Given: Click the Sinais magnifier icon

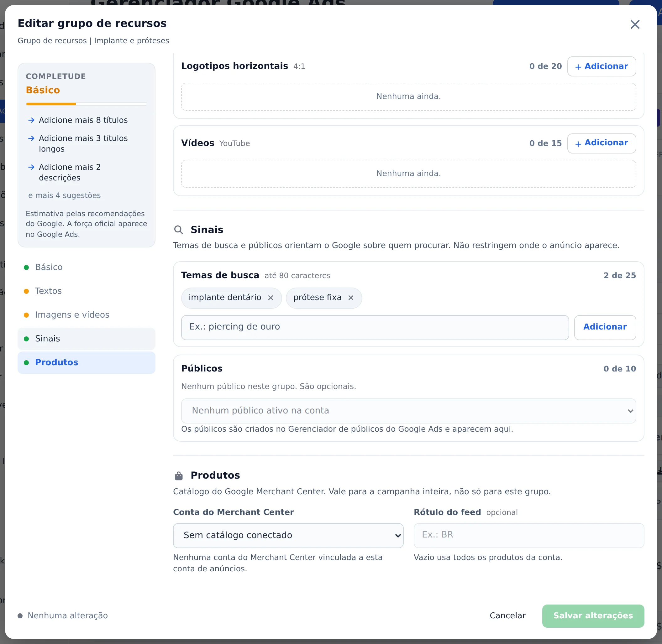Looking at the screenshot, I should tap(178, 230).
